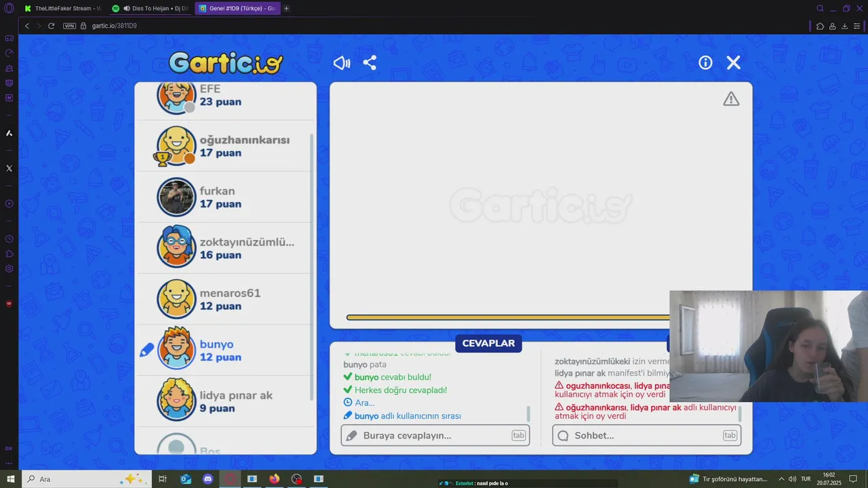Image resolution: width=868 pixels, height=488 pixels.
Task: Select furkan player avatar photo
Action: pyautogui.click(x=177, y=197)
